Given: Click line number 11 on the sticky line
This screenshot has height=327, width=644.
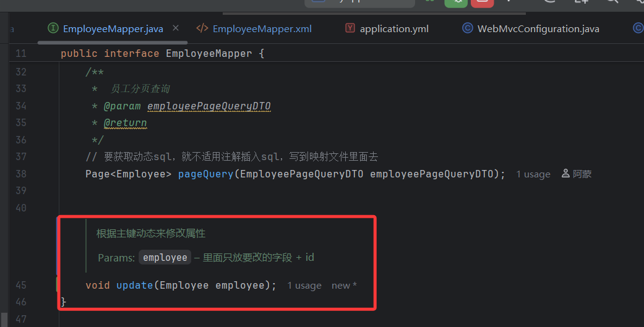Looking at the screenshot, I should pyautogui.click(x=21, y=53).
